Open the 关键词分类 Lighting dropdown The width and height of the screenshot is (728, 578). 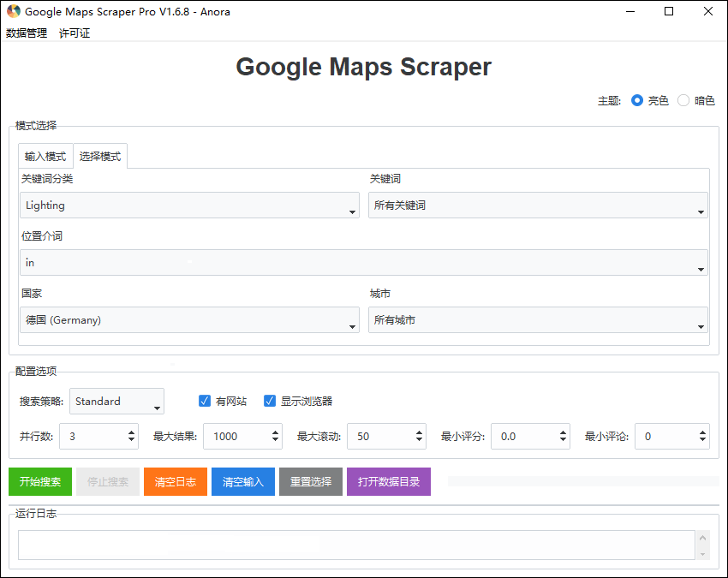pos(189,206)
